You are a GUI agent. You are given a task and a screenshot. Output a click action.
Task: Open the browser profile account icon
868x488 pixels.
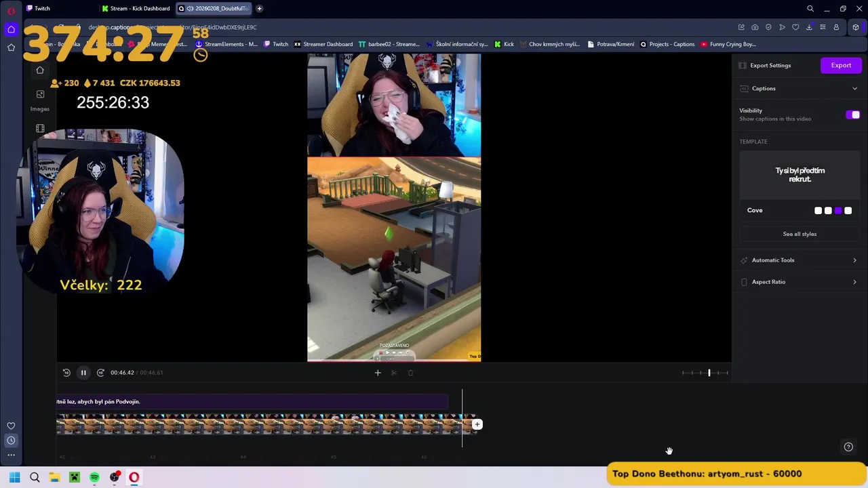(836, 27)
